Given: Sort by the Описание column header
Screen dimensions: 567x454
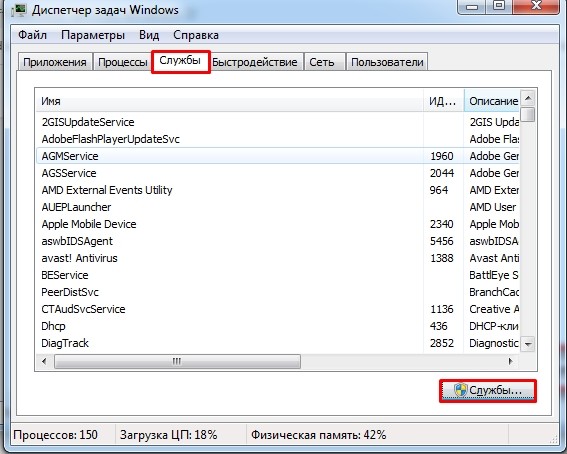Looking at the screenshot, I should (493, 101).
